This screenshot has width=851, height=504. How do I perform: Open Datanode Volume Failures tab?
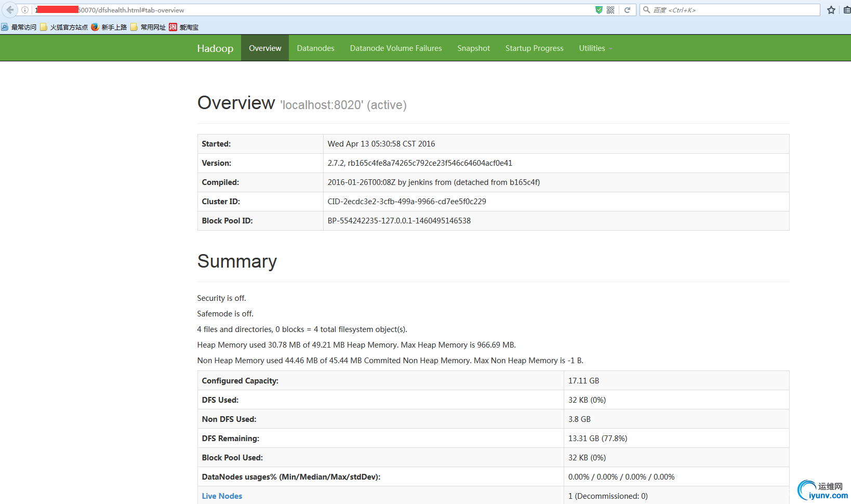(x=396, y=48)
